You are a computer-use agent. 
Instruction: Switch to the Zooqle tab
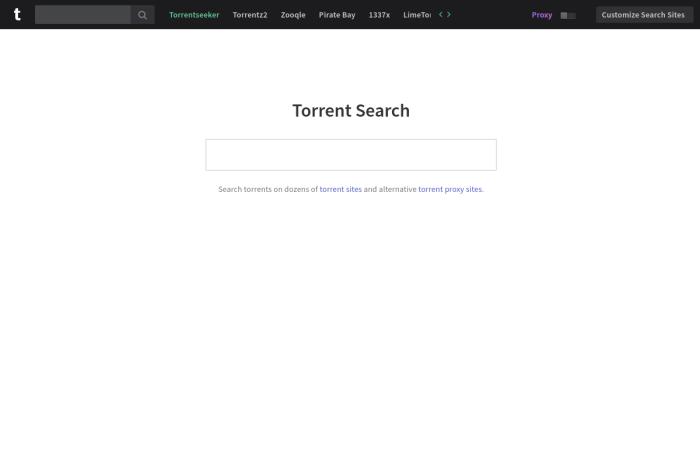293,15
